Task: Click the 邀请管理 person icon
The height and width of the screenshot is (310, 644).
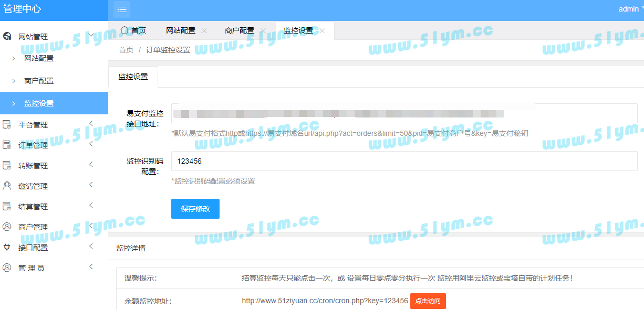Action: pos(7,186)
